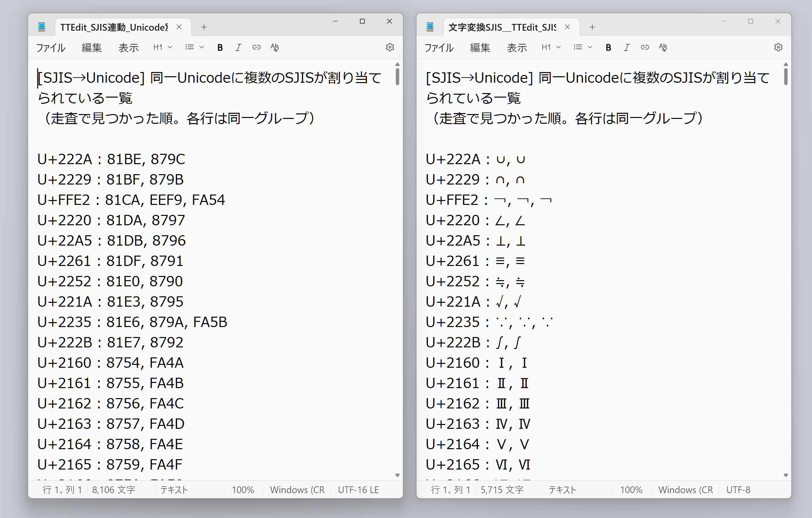Open list style dropdown in right window
This screenshot has height=518, width=812.
point(583,48)
